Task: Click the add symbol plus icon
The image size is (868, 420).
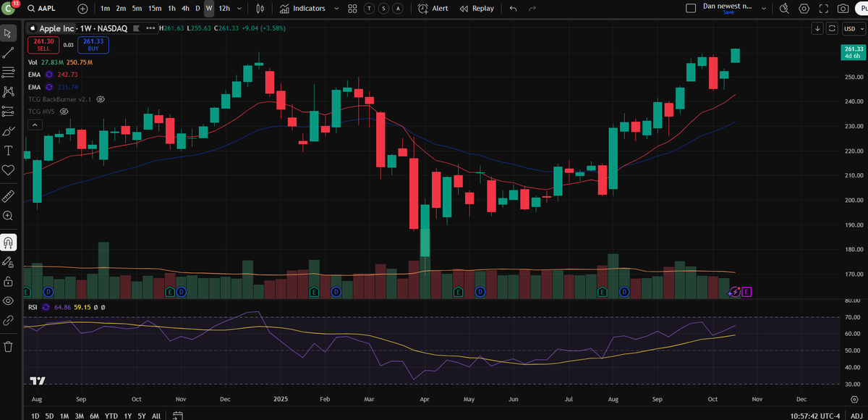Action: point(82,9)
